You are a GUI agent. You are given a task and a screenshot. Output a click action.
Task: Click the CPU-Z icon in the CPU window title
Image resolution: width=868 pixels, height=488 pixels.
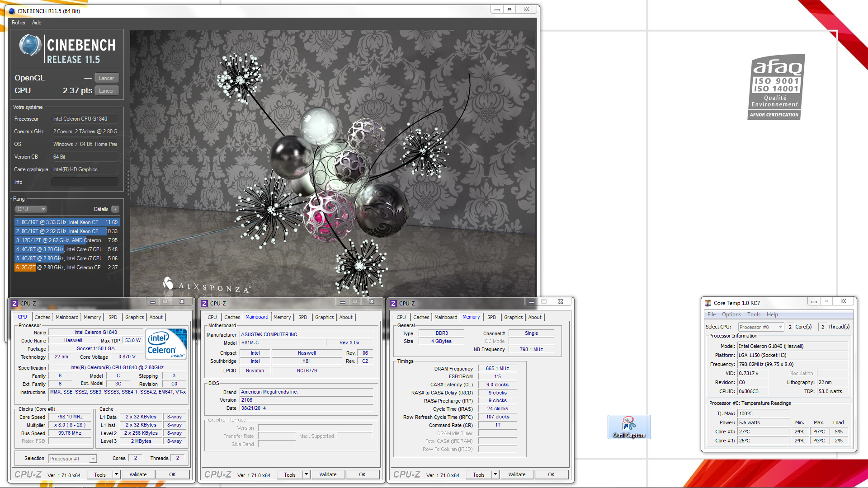[x=14, y=304]
